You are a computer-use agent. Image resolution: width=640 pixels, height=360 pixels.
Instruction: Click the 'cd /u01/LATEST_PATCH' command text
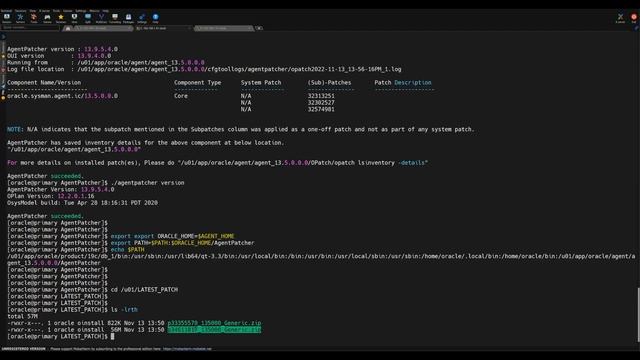[x=144, y=290]
